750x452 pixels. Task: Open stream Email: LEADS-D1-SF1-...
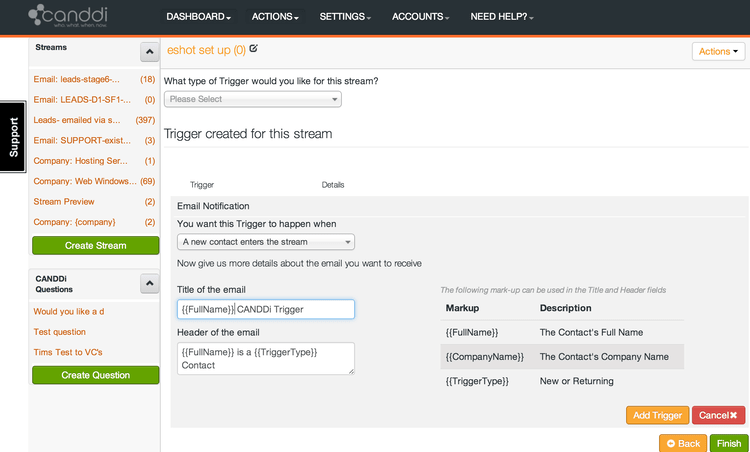82,100
